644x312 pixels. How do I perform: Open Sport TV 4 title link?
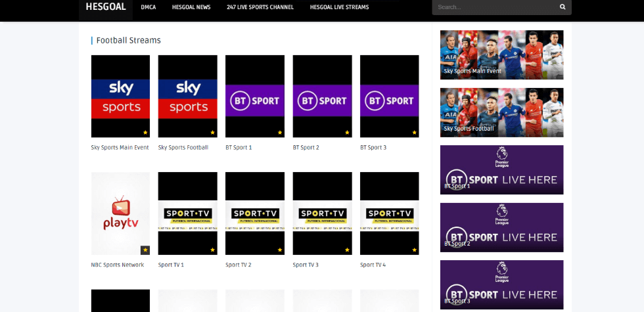click(x=373, y=265)
